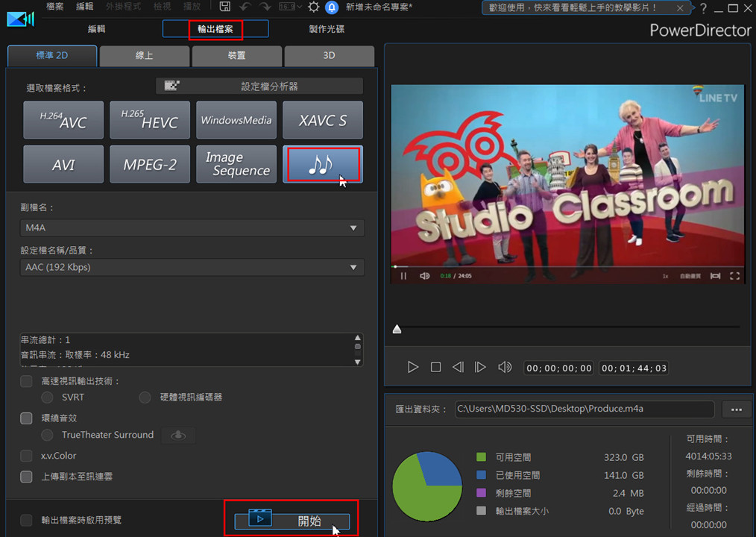Click the 匯出資料夾 path field

click(x=584, y=409)
